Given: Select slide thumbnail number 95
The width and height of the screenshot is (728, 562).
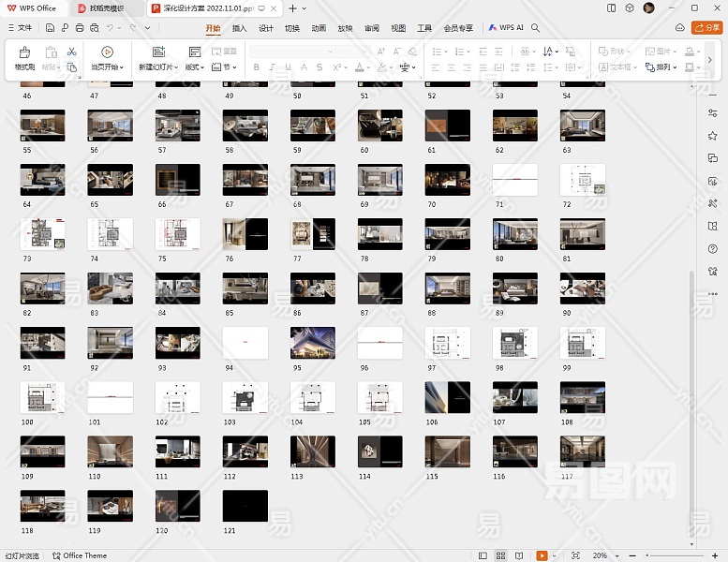Looking at the screenshot, I should 312,343.
